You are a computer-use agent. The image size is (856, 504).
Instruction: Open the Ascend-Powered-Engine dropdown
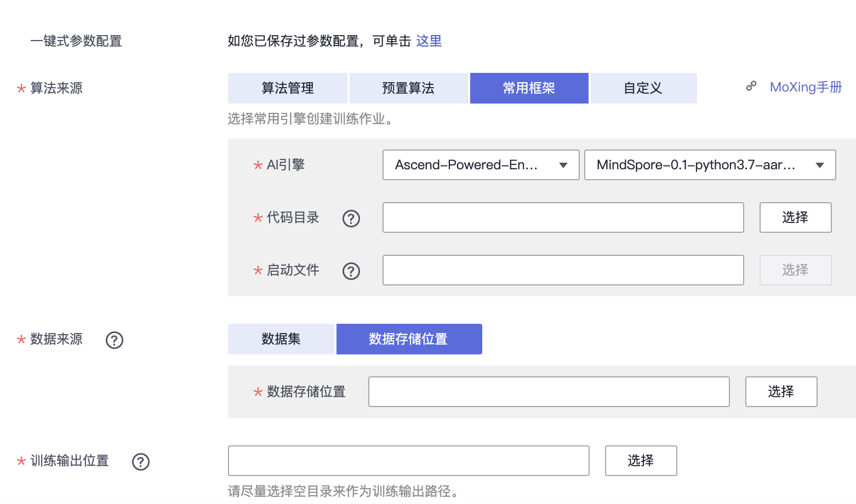481,165
